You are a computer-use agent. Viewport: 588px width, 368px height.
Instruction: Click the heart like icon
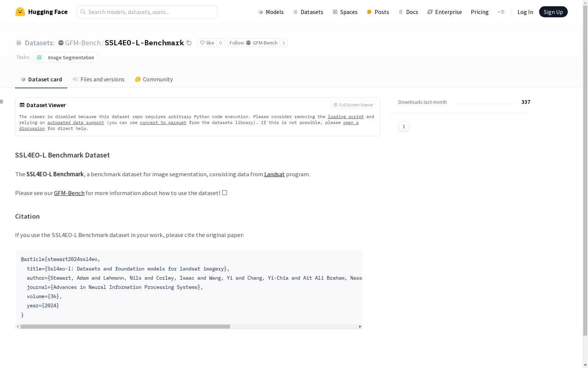coord(202,43)
